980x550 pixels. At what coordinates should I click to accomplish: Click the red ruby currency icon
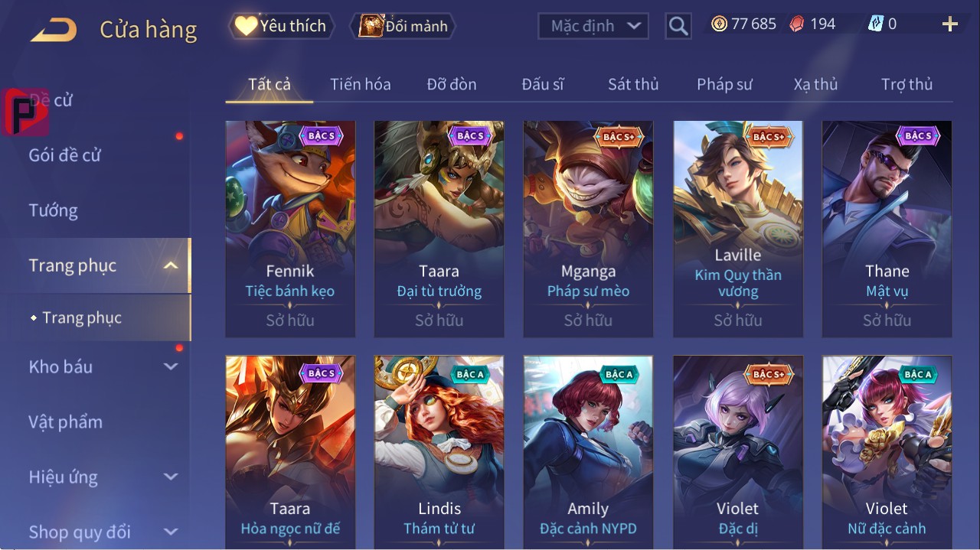798,24
